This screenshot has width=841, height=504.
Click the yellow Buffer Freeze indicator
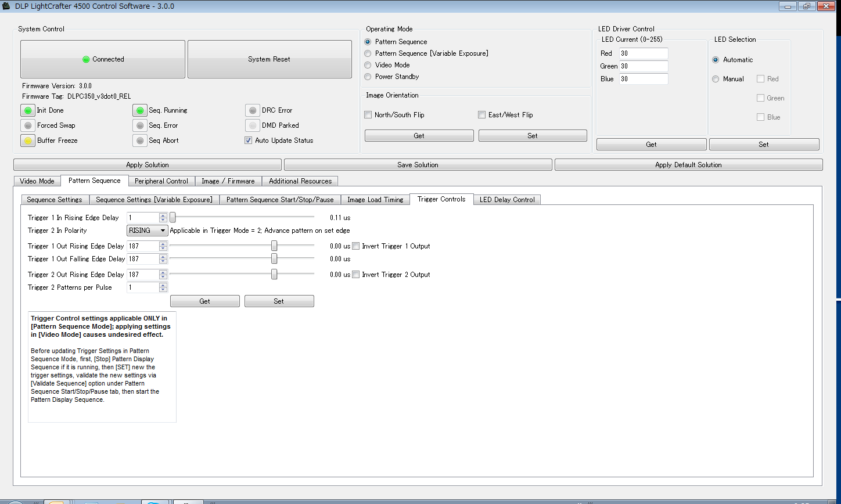click(x=27, y=141)
